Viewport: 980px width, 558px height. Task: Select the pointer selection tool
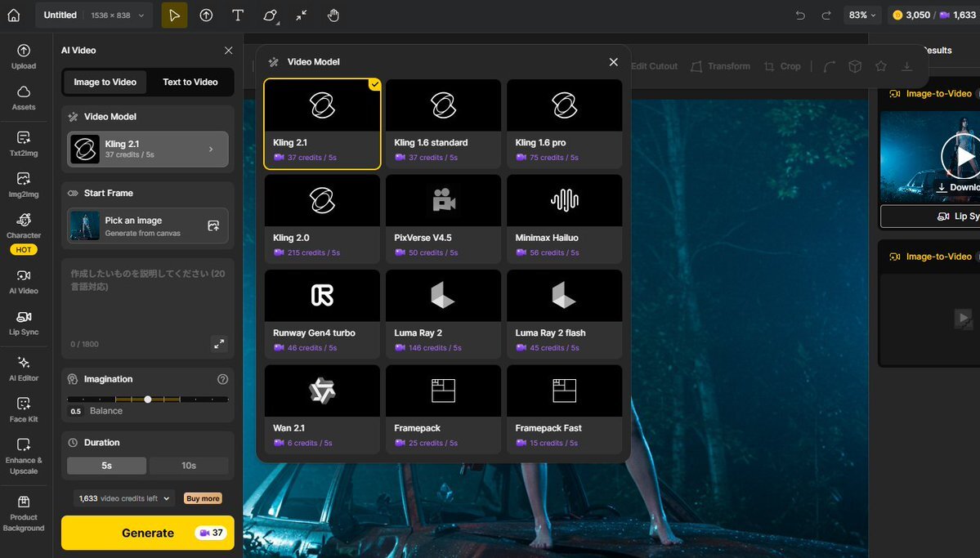point(174,15)
